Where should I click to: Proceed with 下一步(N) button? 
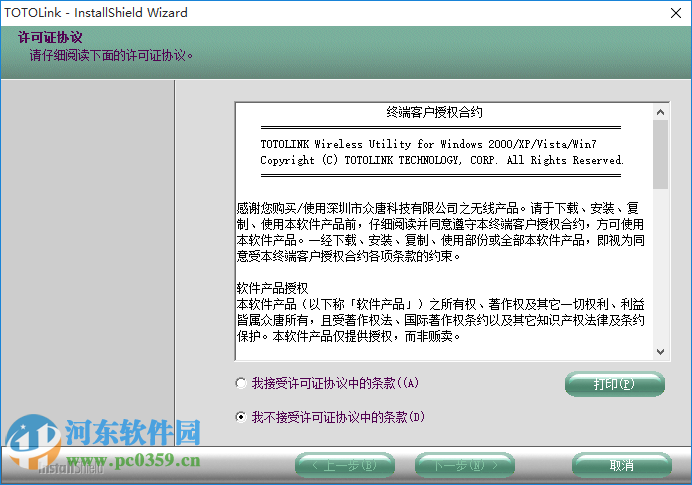(465, 465)
